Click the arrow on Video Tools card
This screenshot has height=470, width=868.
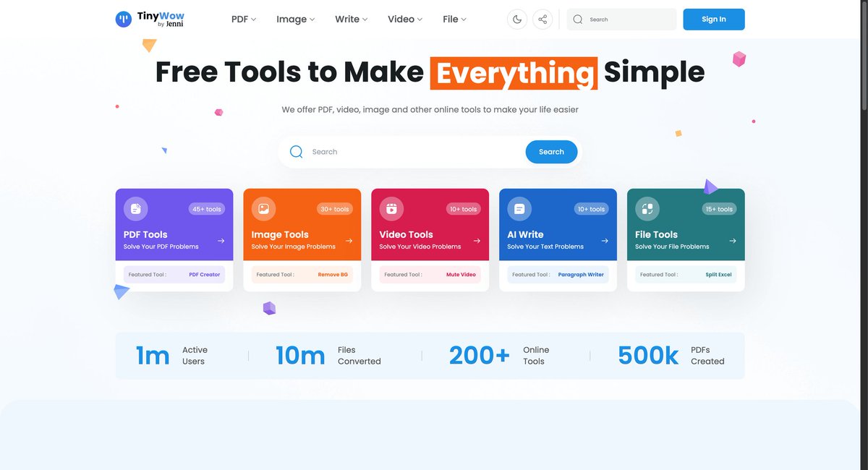pos(477,241)
